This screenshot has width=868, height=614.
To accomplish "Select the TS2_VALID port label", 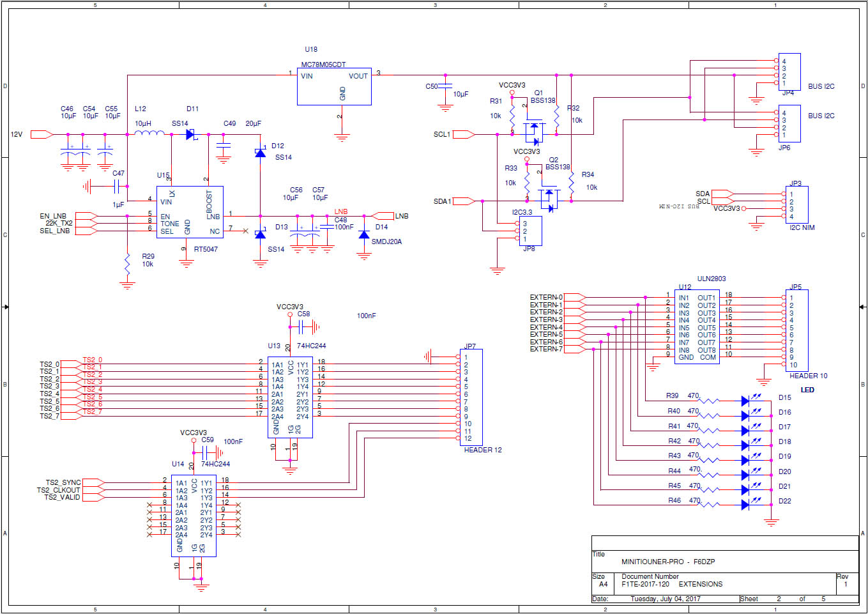I will [x=63, y=497].
